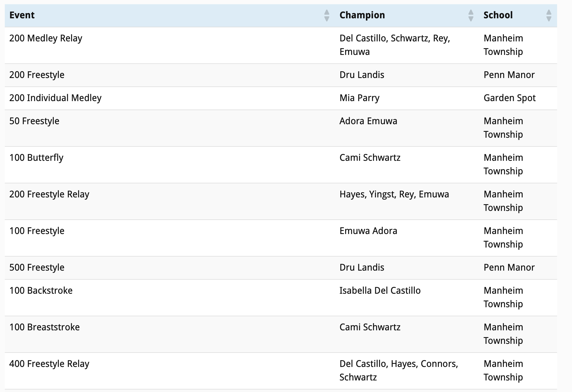572x392 pixels.
Task: Click the 100 Backstroke event cell
Action: click(x=41, y=291)
